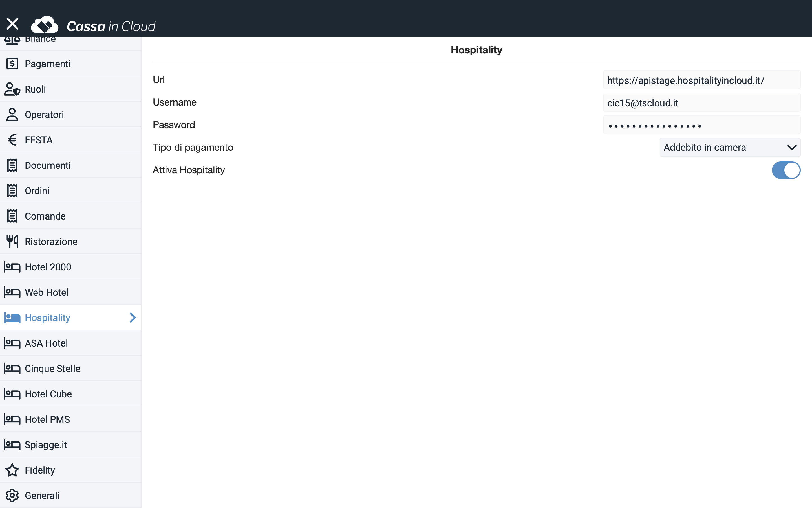Click the Ristorazione fork and knife icon
Viewport: 812px width, 508px height.
click(x=12, y=241)
